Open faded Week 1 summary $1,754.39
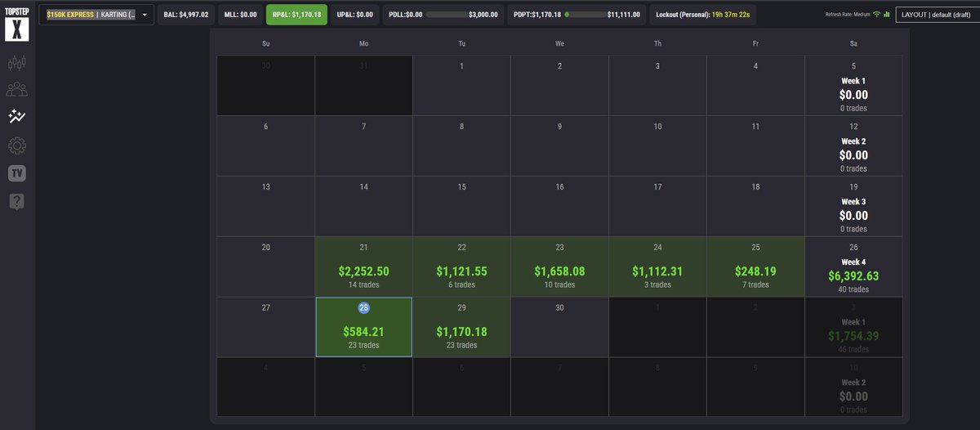Viewport: 980px width, 430px height. pos(853,327)
